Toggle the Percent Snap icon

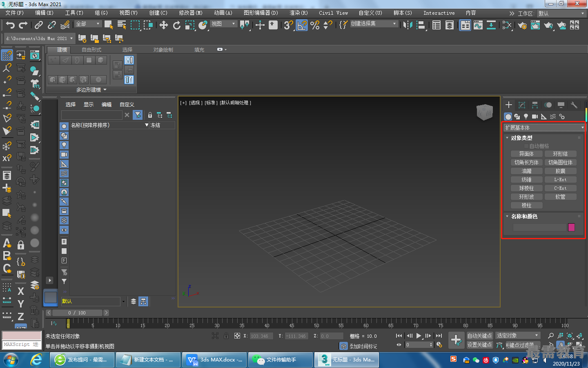coord(315,25)
